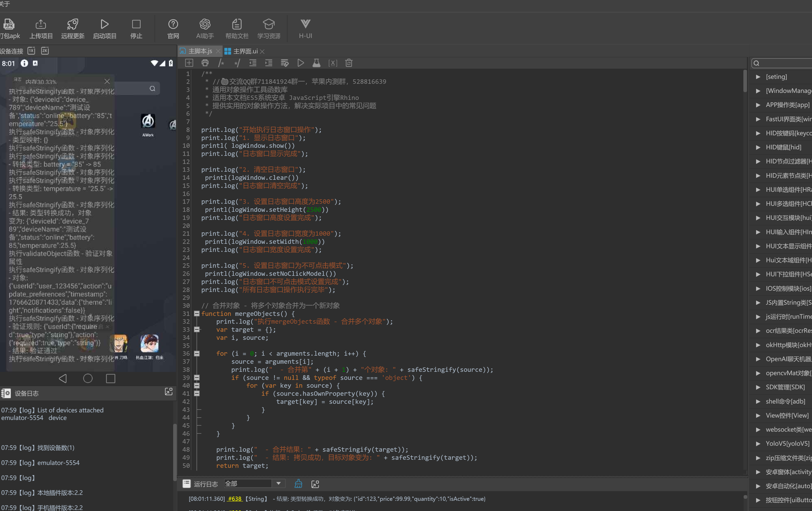812x511 pixels.
Task: Click the indent-right icon in the editor toolbar
Action: coord(269,63)
